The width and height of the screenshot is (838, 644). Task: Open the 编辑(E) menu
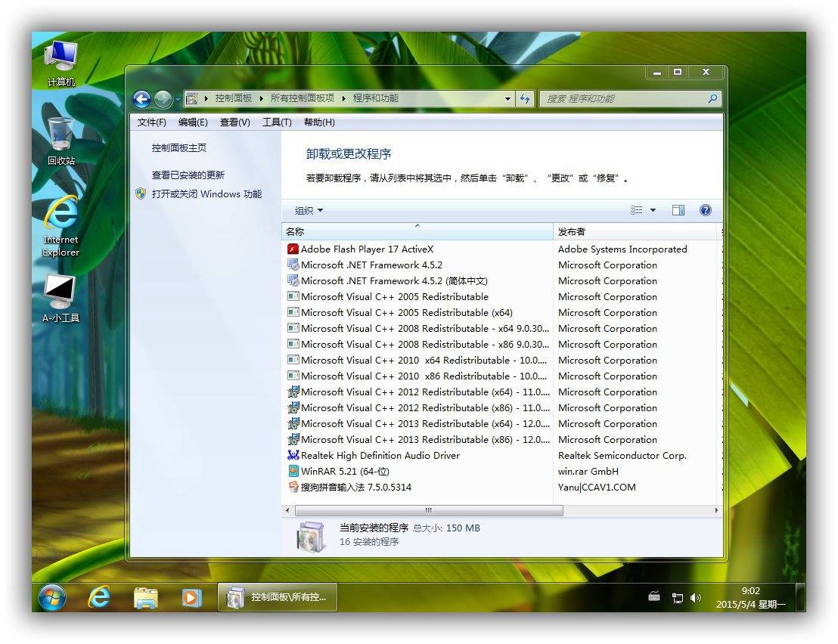click(193, 122)
